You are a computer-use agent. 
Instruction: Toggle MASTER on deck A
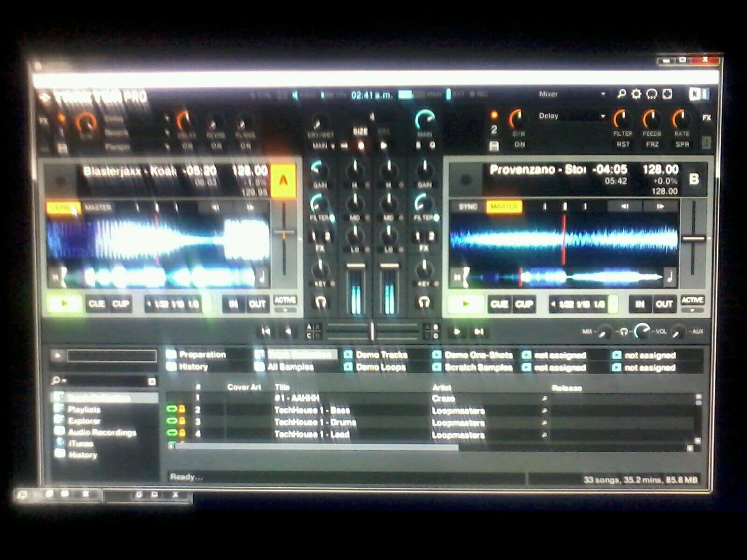98,207
